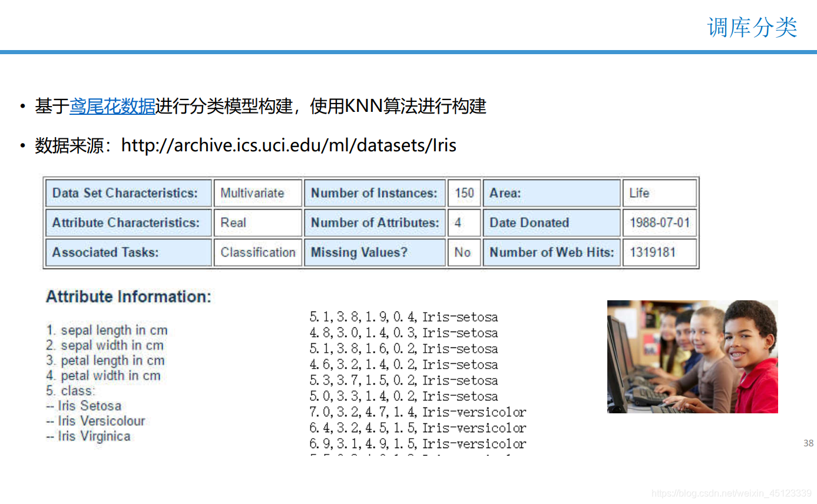Click the 'Classification' table cell
Image resolution: width=817 pixels, height=504 pixels.
[258, 253]
